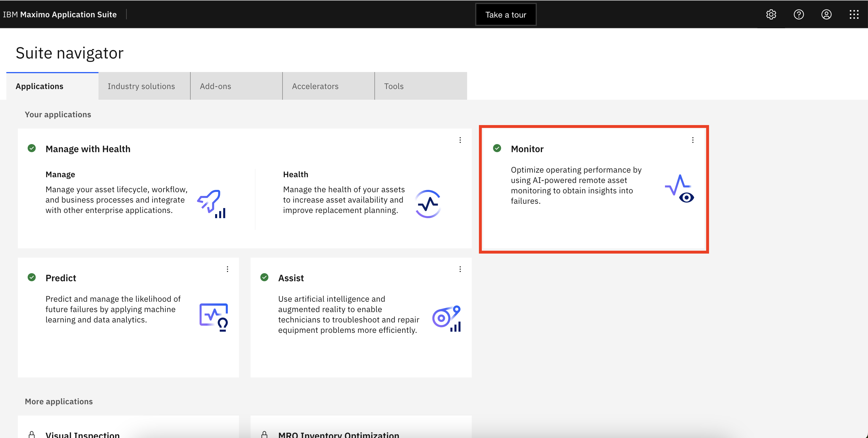Open the settings gear icon
This screenshot has height=438, width=868.
click(x=771, y=14)
